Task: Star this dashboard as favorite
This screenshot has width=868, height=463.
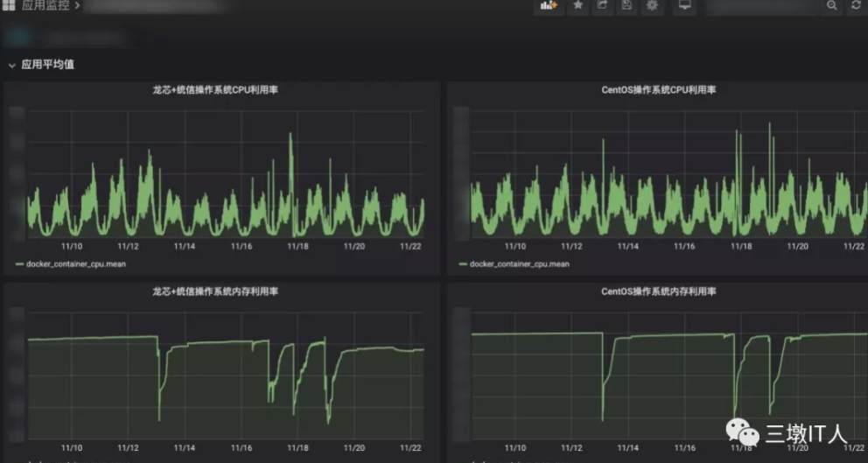Action: [577, 6]
